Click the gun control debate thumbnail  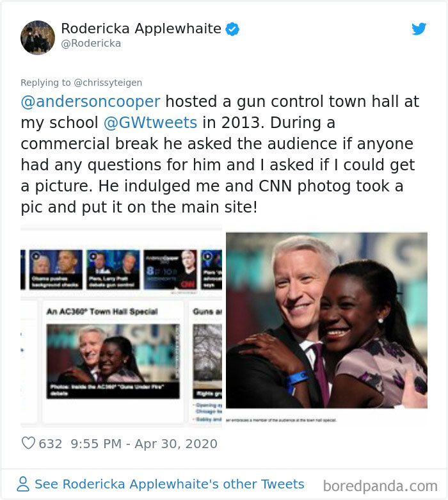(x=113, y=270)
